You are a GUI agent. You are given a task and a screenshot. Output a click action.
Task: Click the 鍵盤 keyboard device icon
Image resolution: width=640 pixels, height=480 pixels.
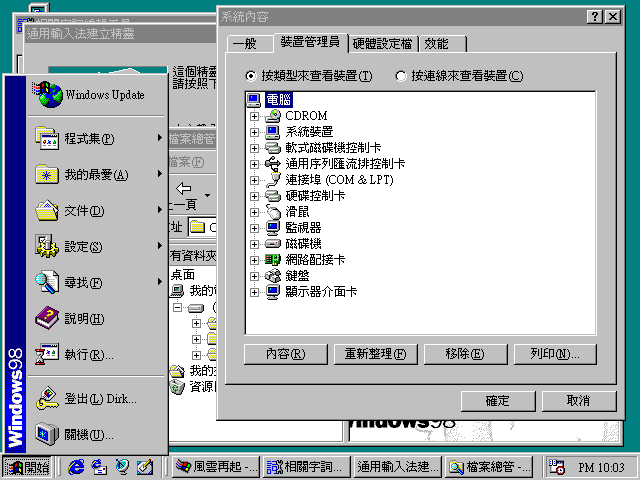tap(273, 276)
